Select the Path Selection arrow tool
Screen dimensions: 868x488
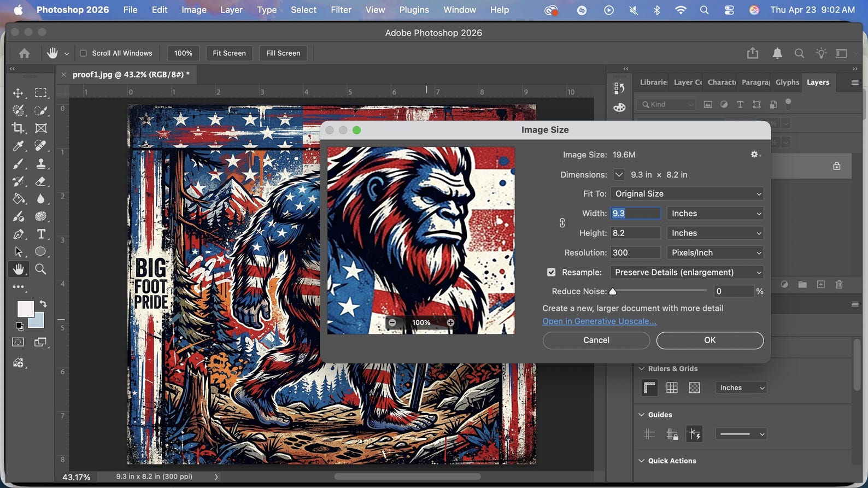click(x=18, y=251)
